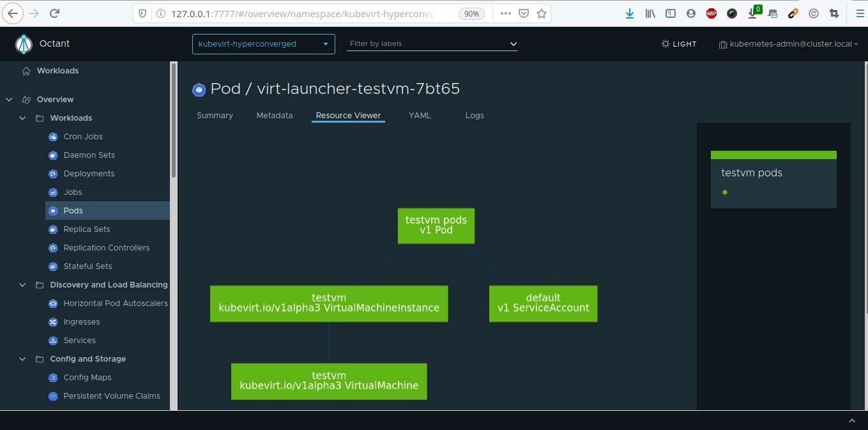Toggle the LIGHT theme switch

679,44
